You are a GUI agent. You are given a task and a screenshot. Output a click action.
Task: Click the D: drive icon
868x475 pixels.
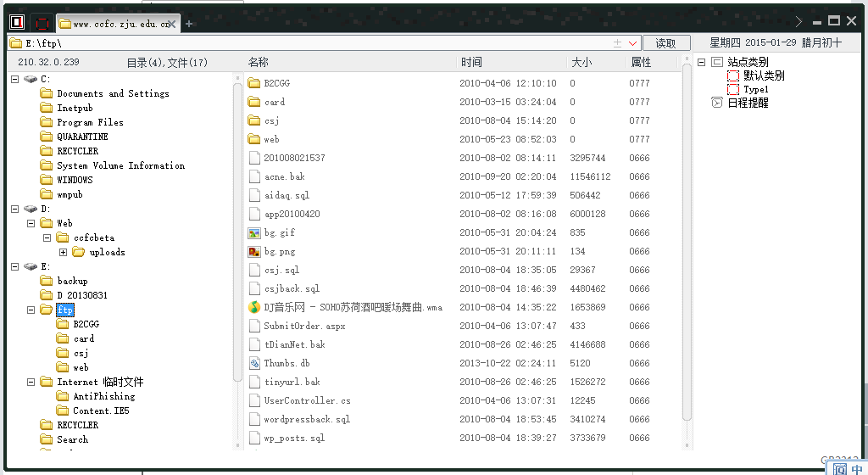31,209
